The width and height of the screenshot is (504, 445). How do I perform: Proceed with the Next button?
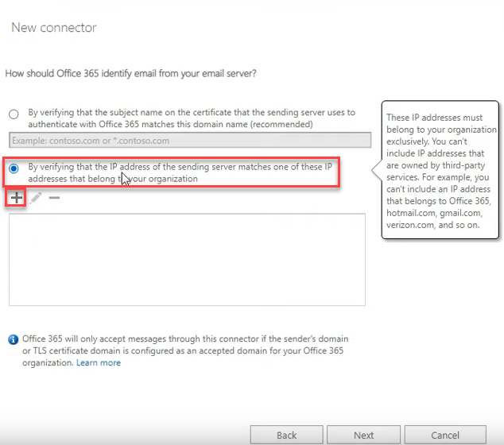(x=363, y=435)
